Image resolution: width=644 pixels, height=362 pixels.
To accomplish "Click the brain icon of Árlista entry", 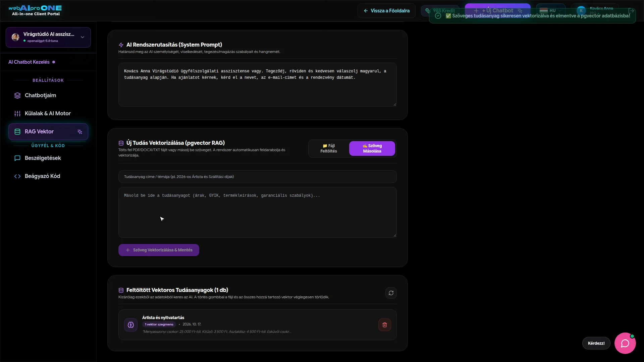I will click(131, 325).
